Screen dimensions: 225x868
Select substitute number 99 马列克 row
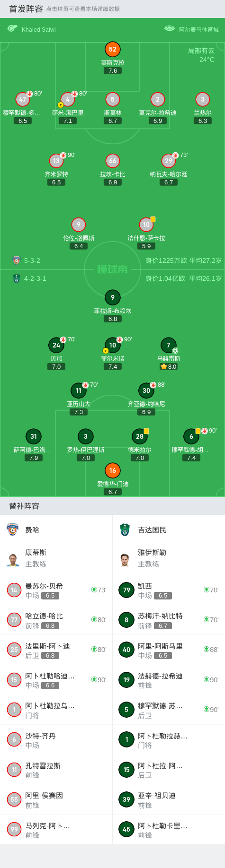pos(56,829)
